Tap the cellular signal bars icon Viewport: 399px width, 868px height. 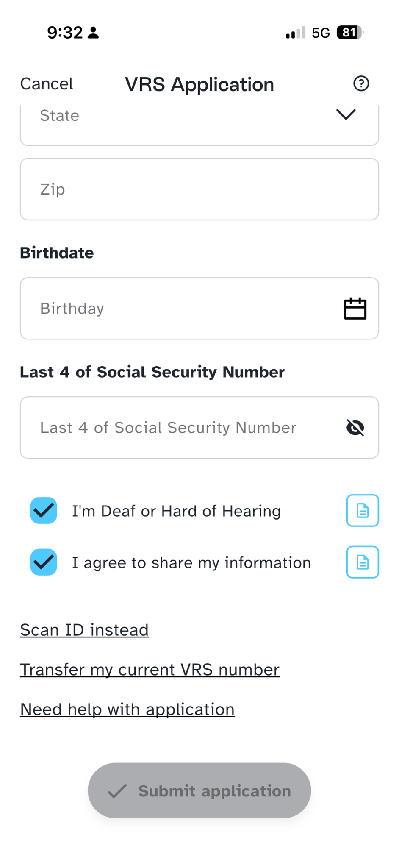[x=295, y=33]
